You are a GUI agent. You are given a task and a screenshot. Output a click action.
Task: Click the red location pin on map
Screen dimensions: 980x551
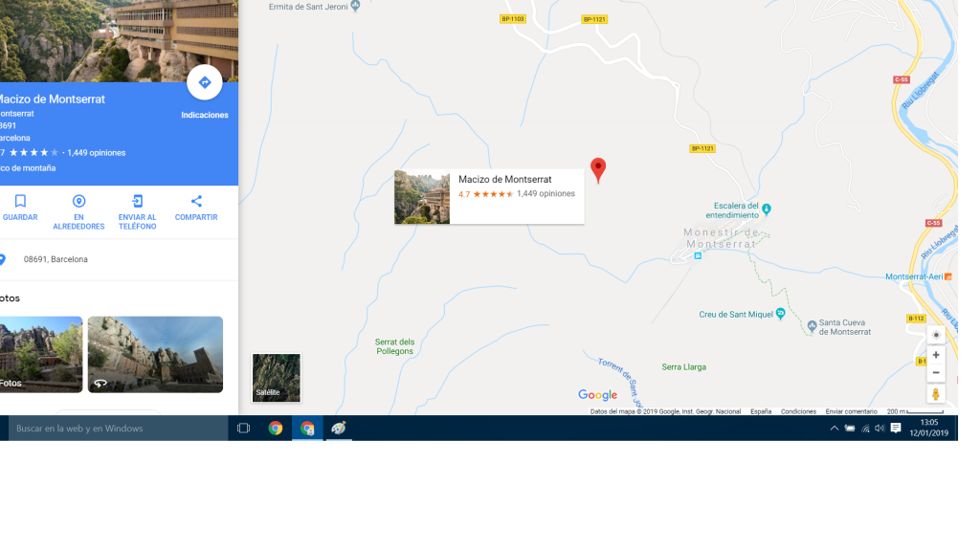pos(598,169)
